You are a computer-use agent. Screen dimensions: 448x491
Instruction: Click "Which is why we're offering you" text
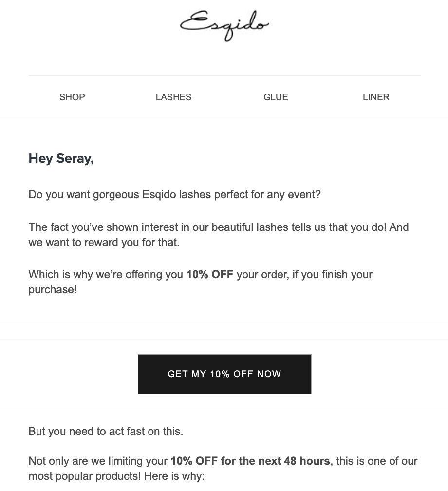coord(106,275)
